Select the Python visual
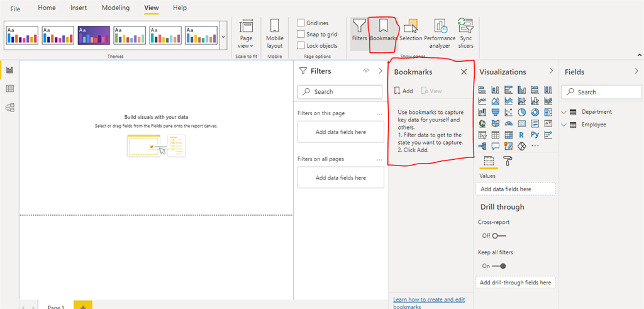The width and height of the screenshot is (644, 309). (535, 135)
